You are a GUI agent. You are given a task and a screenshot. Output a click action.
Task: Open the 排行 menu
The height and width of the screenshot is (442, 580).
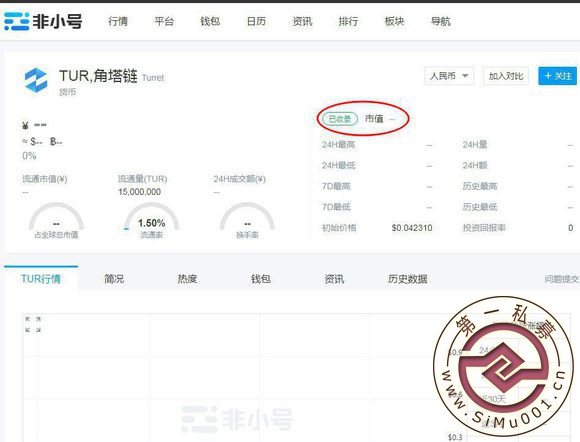click(x=348, y=21)
